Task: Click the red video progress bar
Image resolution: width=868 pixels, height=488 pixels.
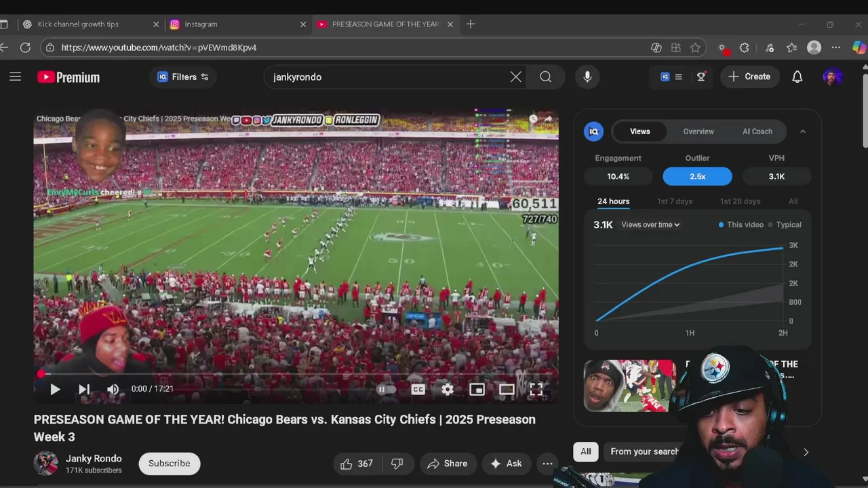Action: coord(296,373)
